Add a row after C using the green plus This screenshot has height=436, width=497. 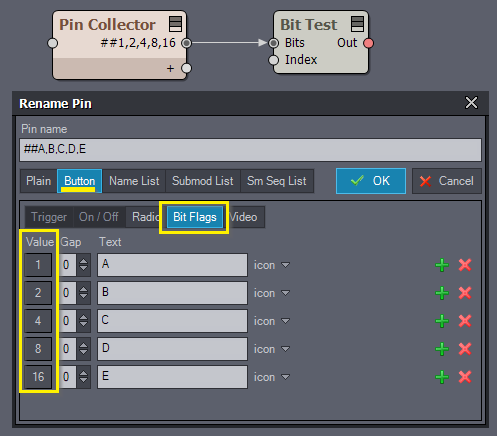pyautogui.click(x=442, y=321)
